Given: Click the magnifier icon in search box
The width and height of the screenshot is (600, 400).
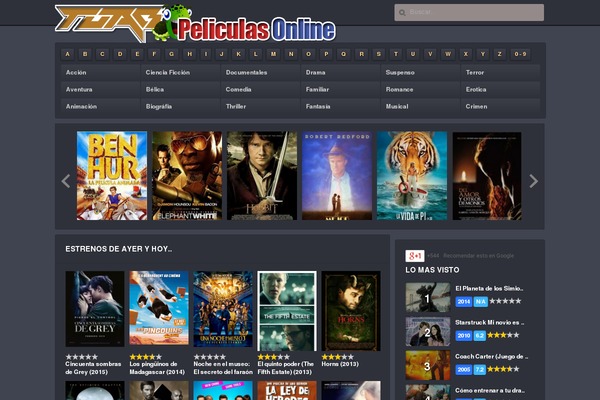Looking at the screenshot, I should point(402,13).
